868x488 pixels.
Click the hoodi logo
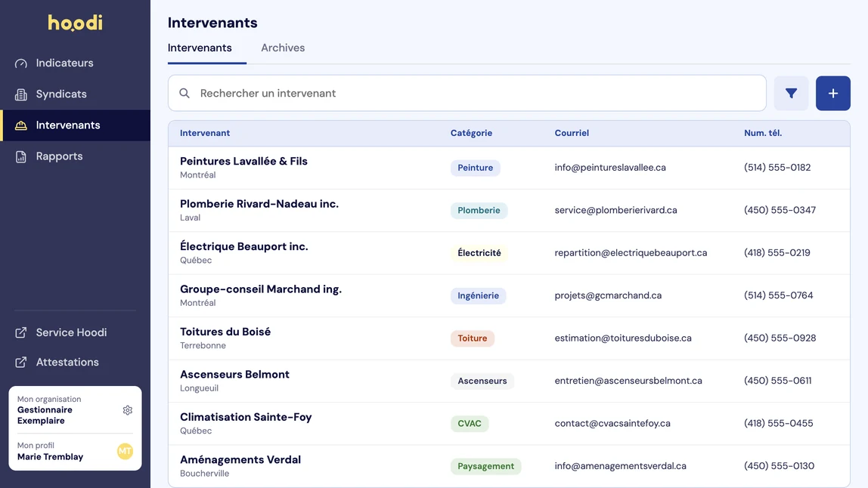pos(76,23)
